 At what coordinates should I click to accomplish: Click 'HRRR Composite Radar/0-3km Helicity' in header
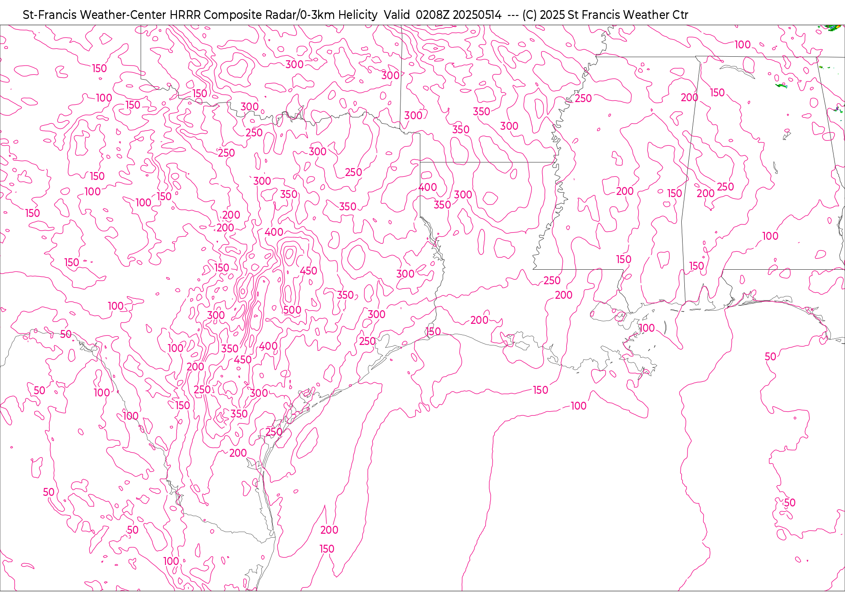click(273, 15)
